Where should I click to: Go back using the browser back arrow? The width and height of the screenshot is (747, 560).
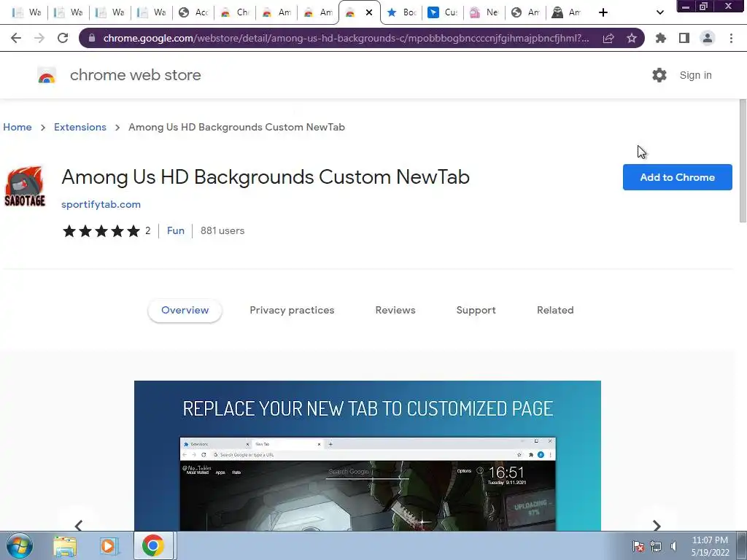point(16,38)
